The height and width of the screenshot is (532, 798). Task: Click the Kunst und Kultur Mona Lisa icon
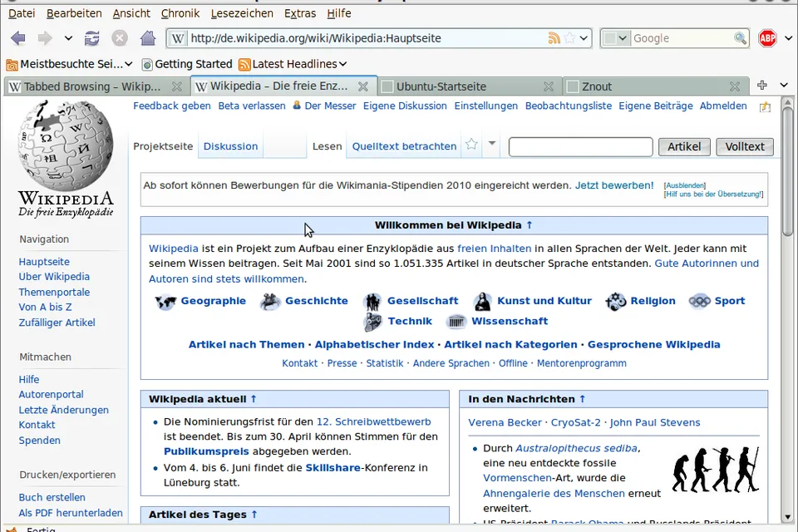pyautogui.click(x=482, y=302)
